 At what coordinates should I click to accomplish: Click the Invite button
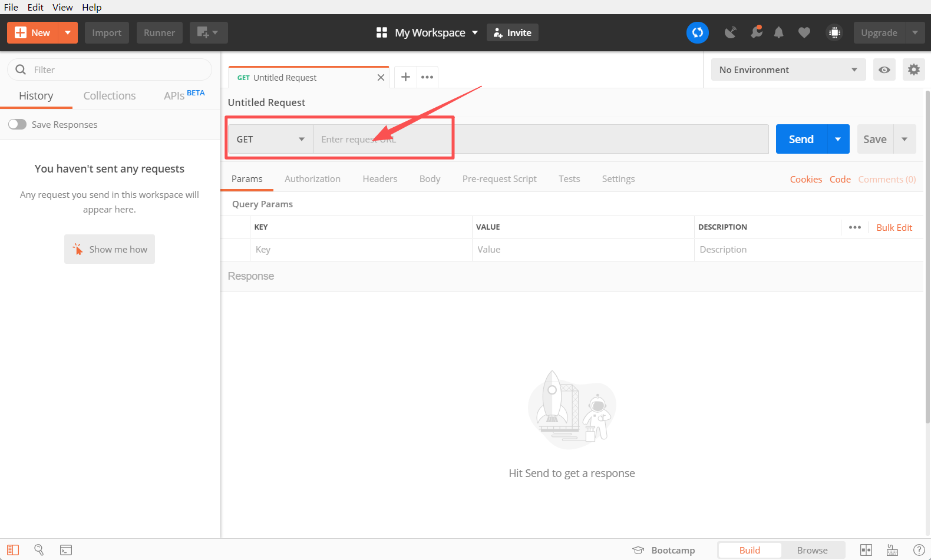click(513, 32)
